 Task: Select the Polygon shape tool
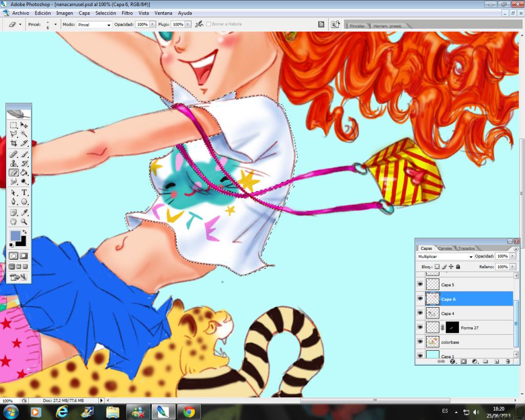click(x=24, y=202)
